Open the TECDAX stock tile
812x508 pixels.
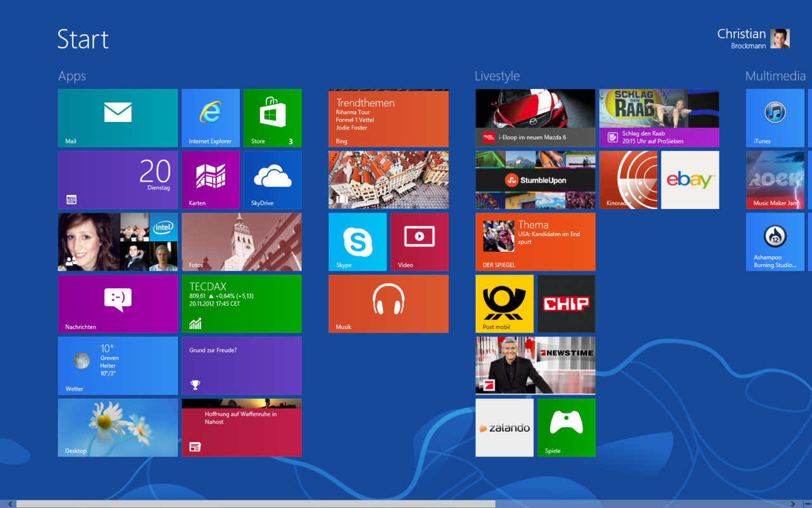(x=241, y=304)
